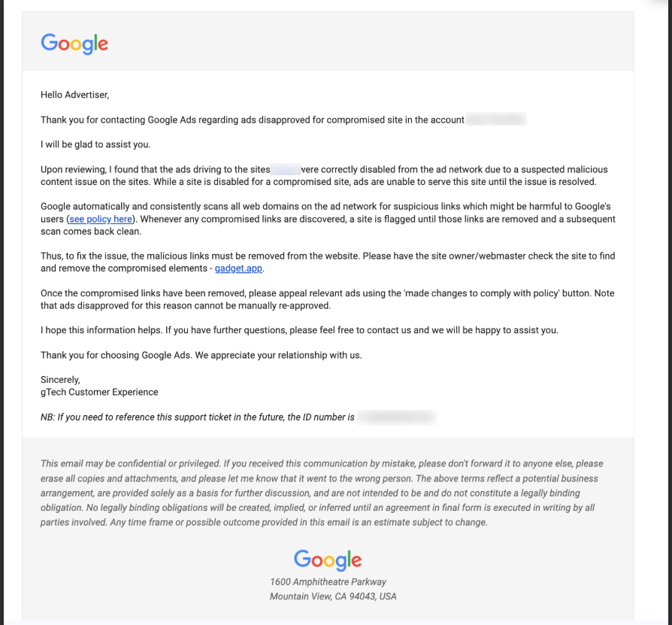The image size is (672, 625).
Task: Click the '1600 Amphitheatre Parkway' address line
Action: pos(328,582)
